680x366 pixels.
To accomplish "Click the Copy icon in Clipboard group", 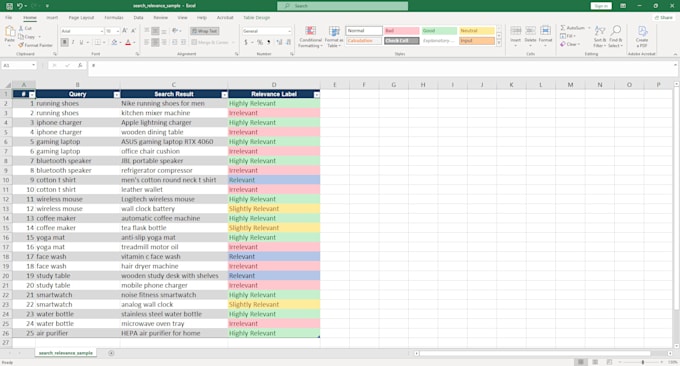I will click(21, 36).
